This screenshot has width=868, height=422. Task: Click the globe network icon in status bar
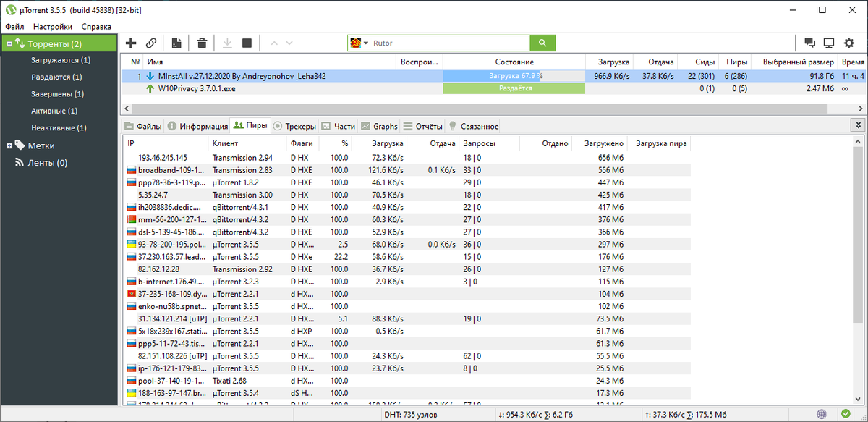tap(822, 414)
